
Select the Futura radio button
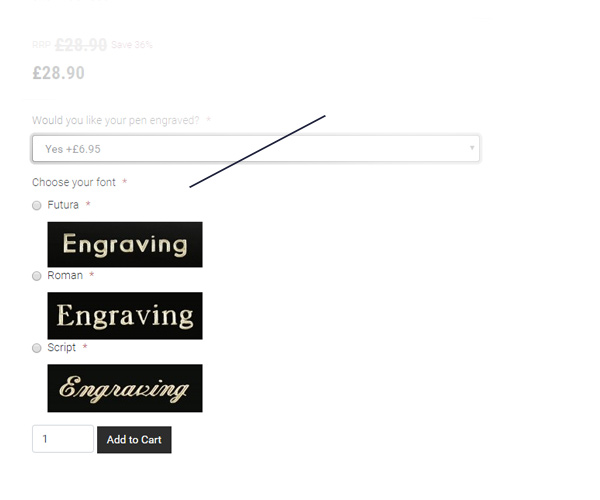37,205
